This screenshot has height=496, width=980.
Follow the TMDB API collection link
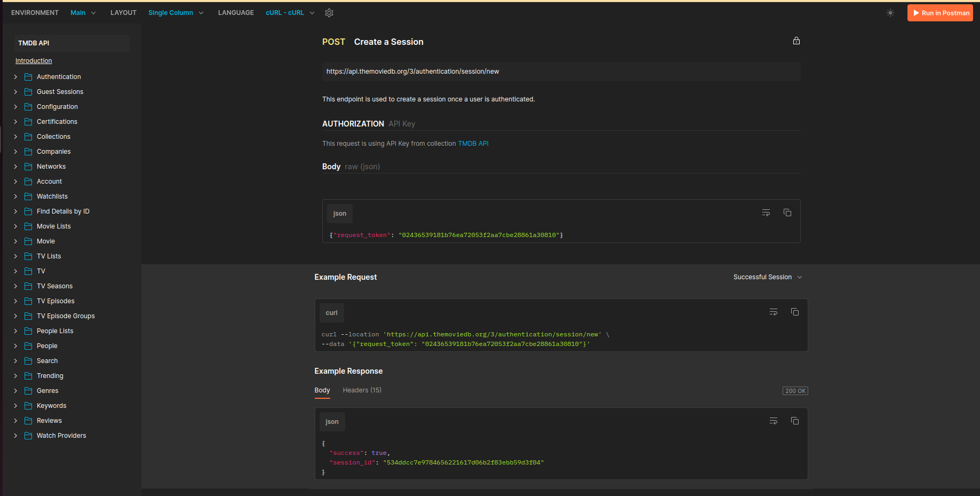[x=473, y=144]
